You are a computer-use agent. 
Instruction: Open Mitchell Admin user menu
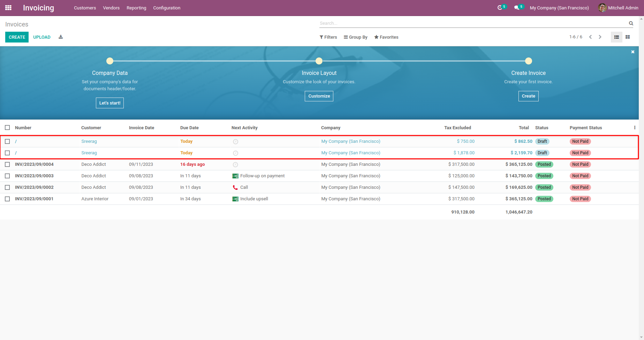click(618, 8)
